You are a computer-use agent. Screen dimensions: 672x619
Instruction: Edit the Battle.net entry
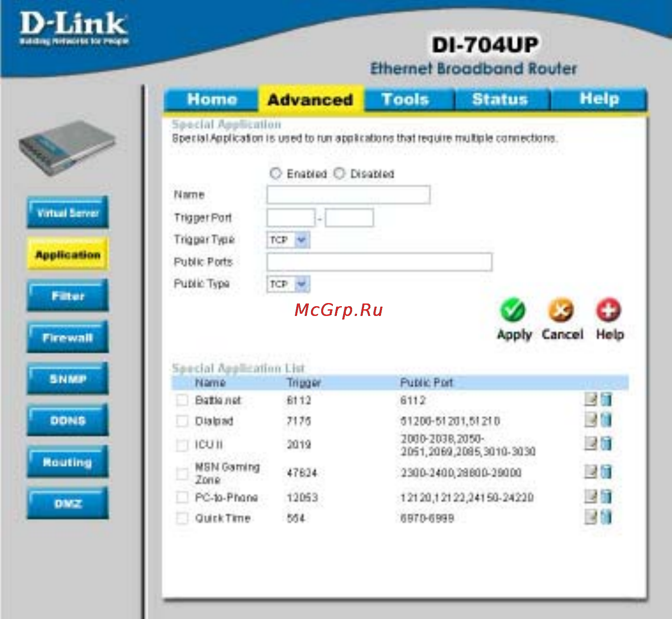click(591, 399)
